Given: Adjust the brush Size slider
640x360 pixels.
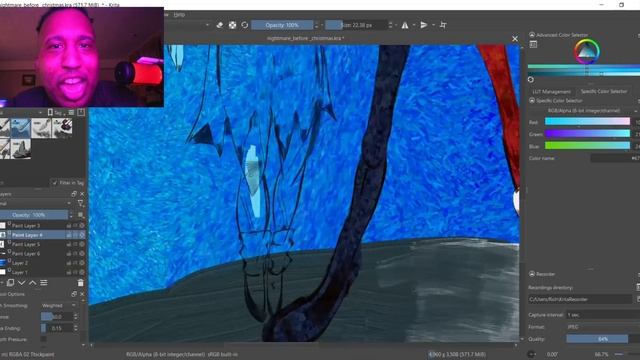Looking at the screenshot, I should point(356,25).
